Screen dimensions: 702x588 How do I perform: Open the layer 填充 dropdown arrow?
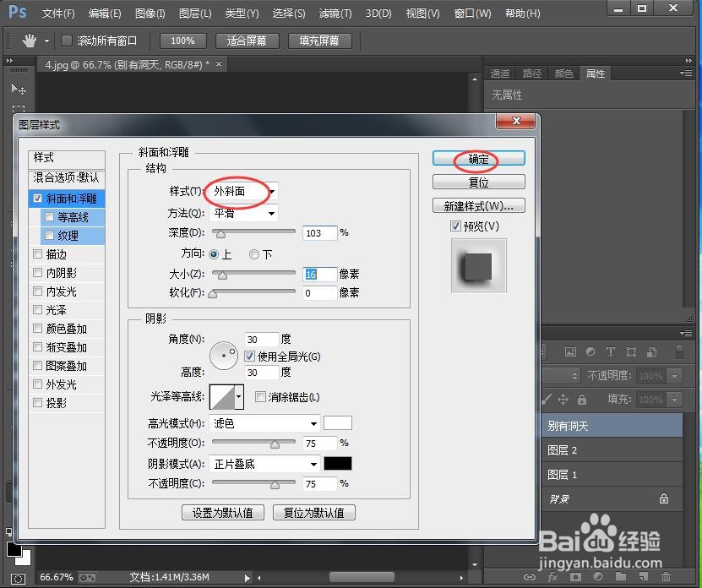click(674, 399)
